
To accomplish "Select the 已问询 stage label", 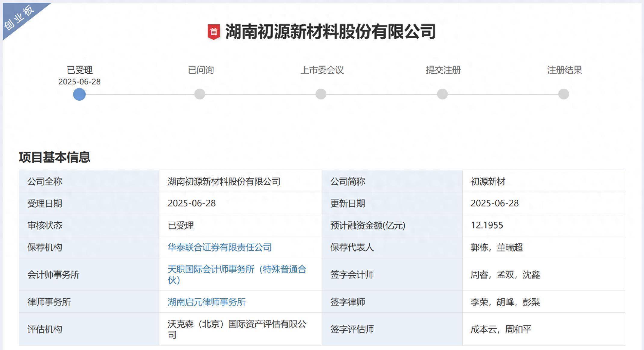I will pyautogui.click(x=200, y=70).
